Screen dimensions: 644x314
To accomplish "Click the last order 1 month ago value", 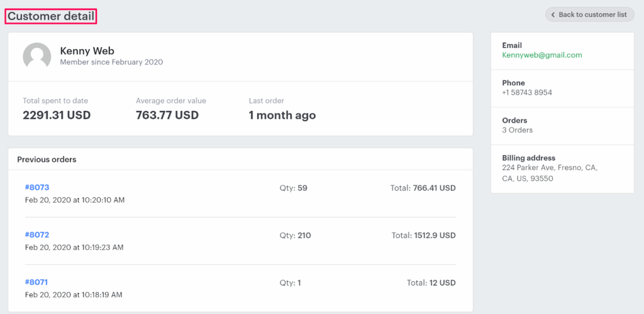I will (x=282, y=115).
